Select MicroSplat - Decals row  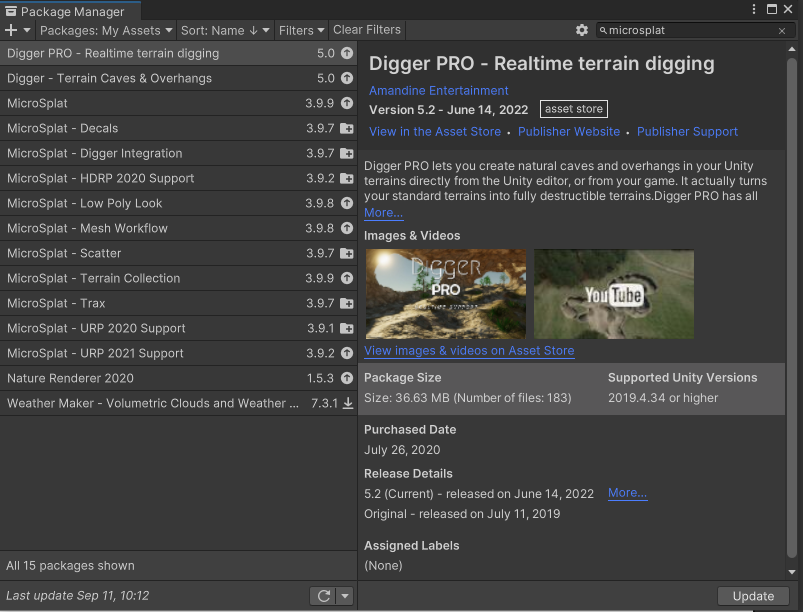pyautogui.click(x=178, y=128)
